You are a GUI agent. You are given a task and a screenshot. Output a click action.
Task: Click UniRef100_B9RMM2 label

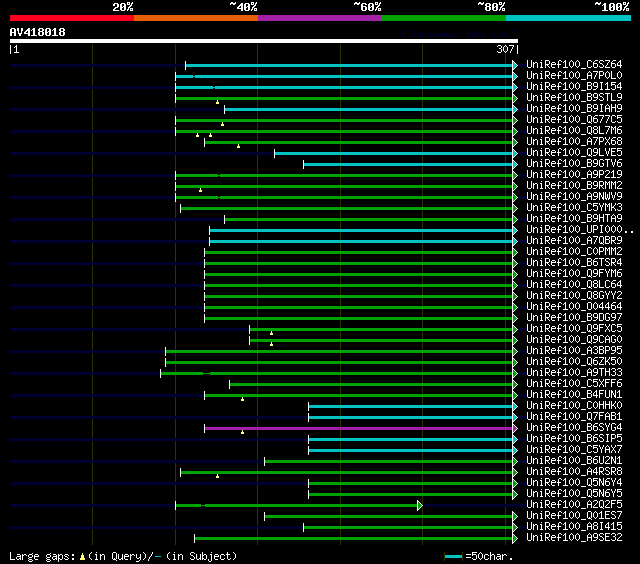(x=574, y=186)
